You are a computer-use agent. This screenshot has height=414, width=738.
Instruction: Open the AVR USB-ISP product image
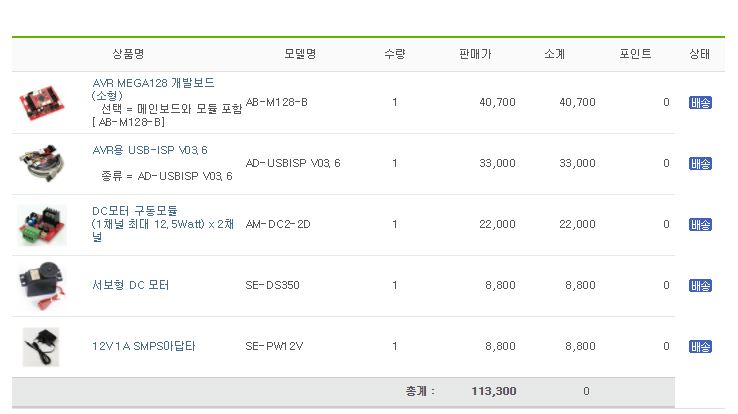pos(41,164)
